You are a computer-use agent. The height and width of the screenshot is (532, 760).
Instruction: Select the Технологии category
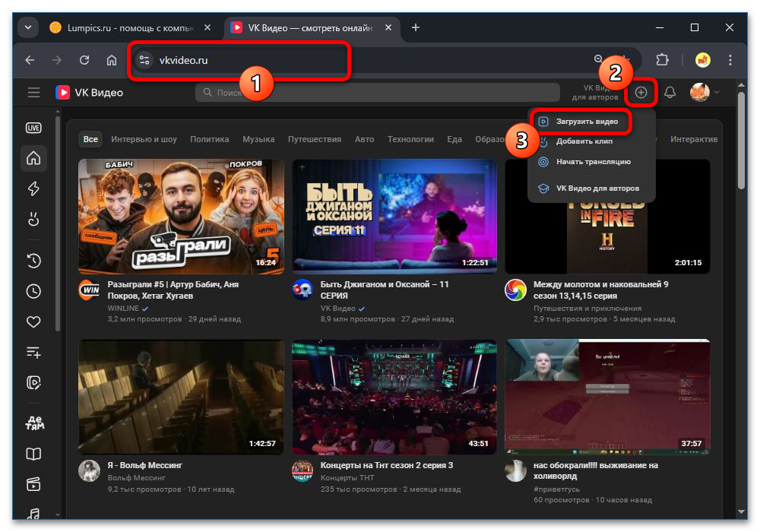410,139
